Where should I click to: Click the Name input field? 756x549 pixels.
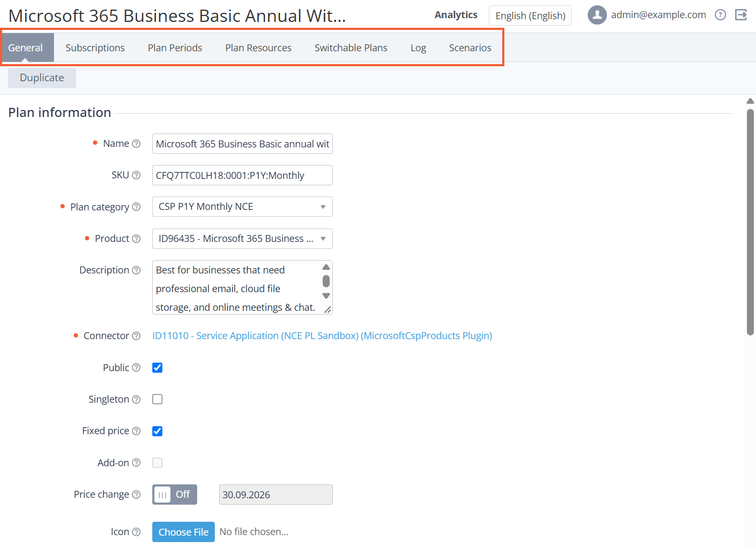coord(243,144)
